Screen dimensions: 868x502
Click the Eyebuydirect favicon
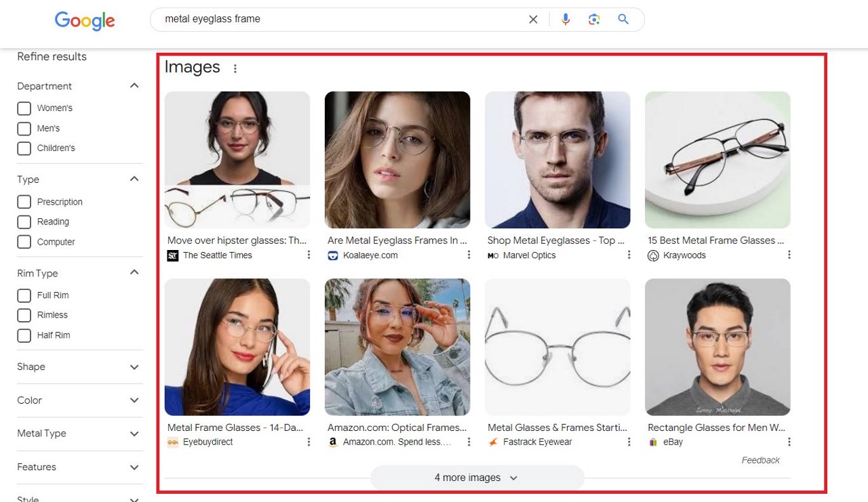point(172,442)
